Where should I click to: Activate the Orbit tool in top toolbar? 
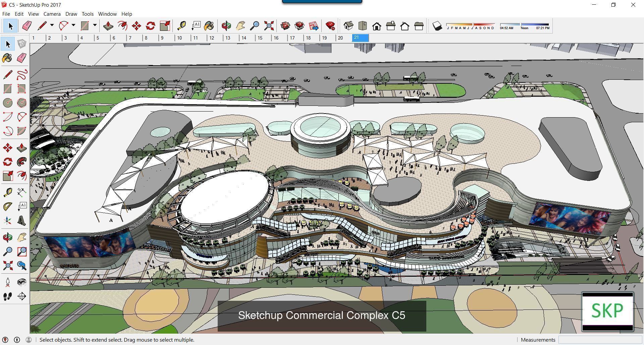coord(226,26)
